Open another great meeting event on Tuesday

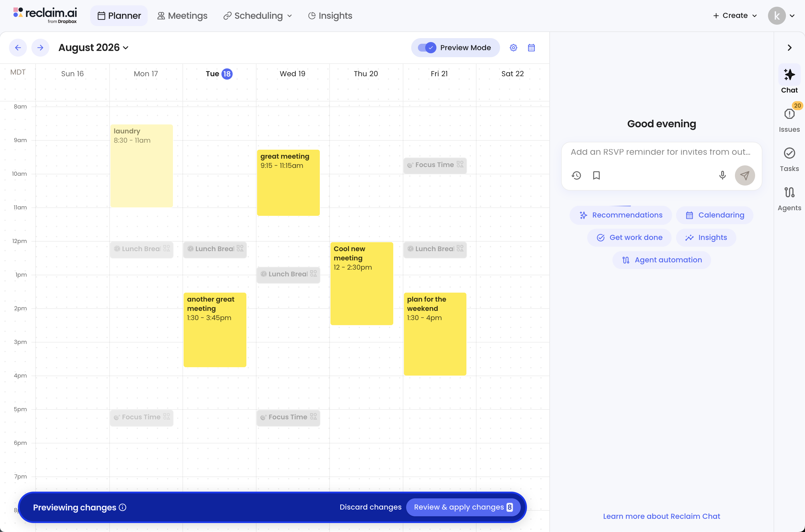[215, 330]
